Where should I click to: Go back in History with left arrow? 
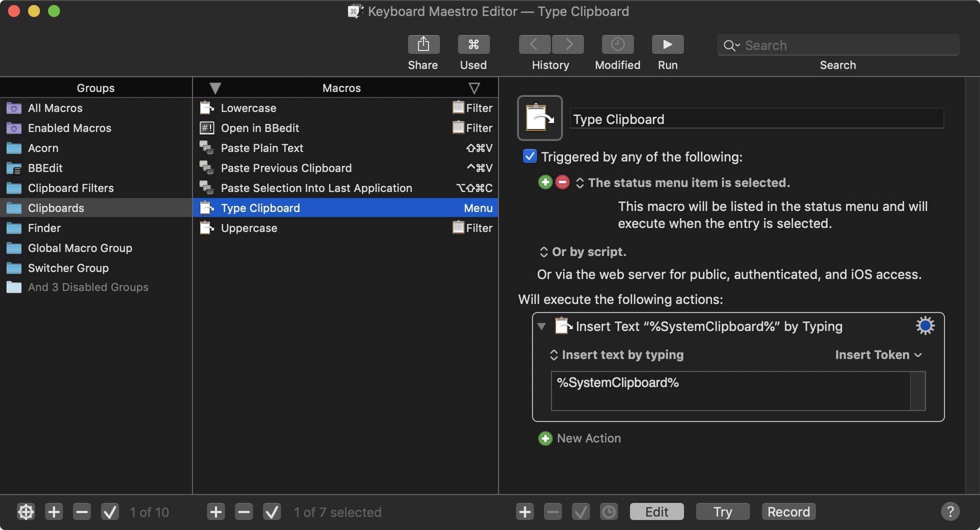(x=534, y=44)
